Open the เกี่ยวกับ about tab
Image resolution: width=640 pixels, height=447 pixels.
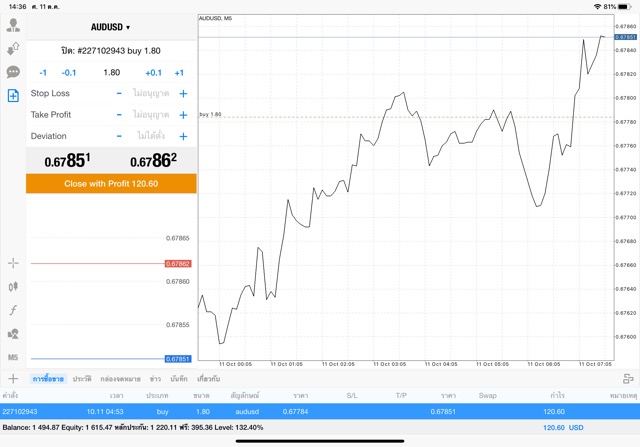209,379
